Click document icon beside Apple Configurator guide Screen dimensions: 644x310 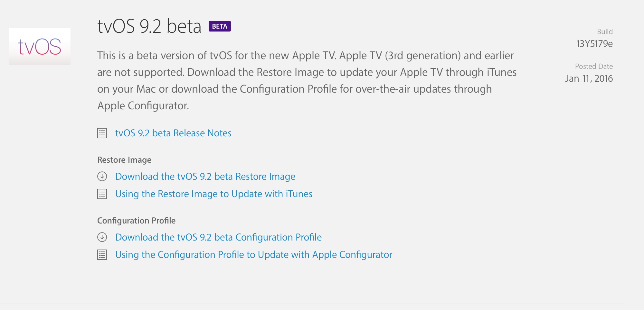click(x=102, y=255)
